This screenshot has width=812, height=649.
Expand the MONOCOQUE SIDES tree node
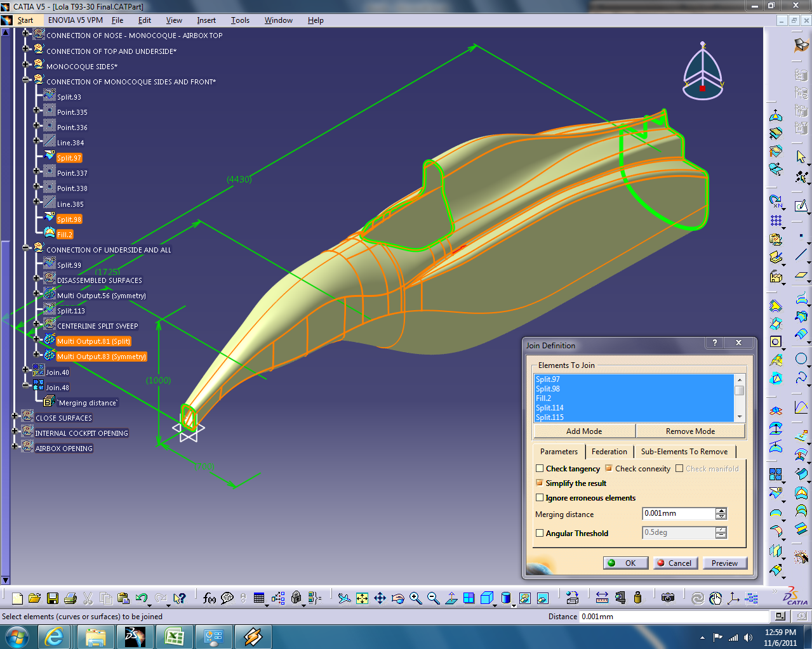25,64
